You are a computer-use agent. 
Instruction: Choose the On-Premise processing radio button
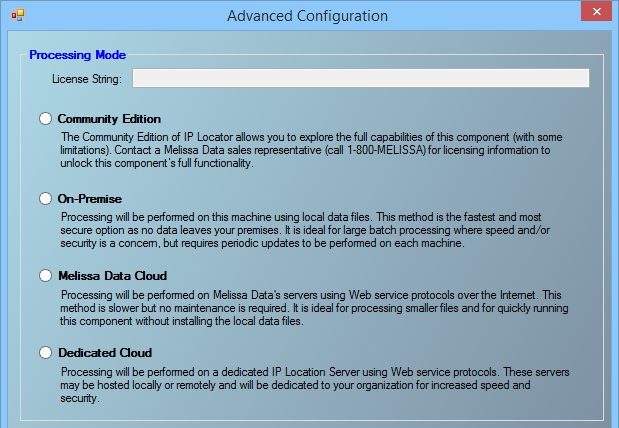click(45, 199)
